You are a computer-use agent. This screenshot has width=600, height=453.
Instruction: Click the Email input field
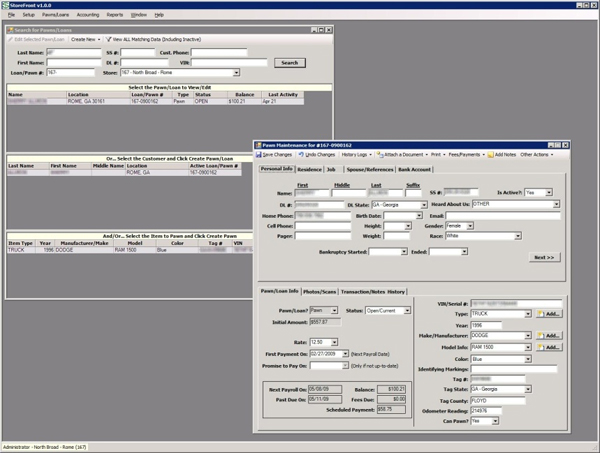tap(503, 216)
